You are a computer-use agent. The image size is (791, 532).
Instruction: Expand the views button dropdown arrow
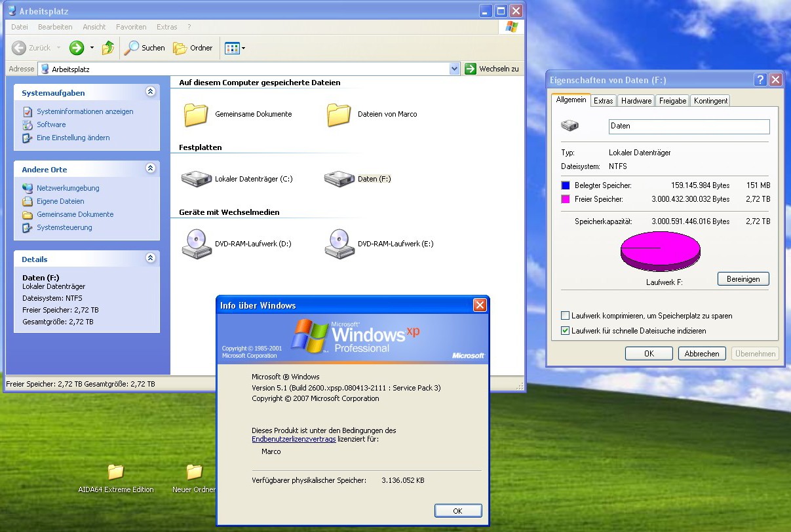click(244, 48)
